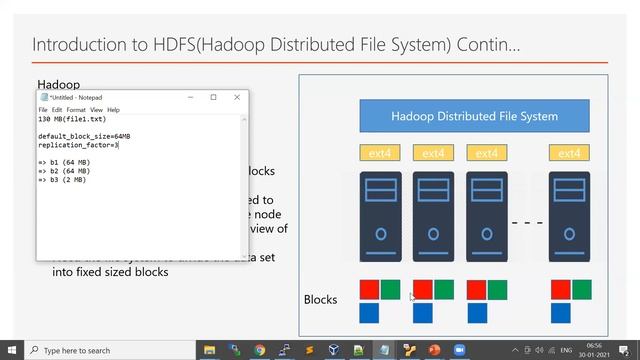Click the 'Type here to search' box

tap(110, 350)
